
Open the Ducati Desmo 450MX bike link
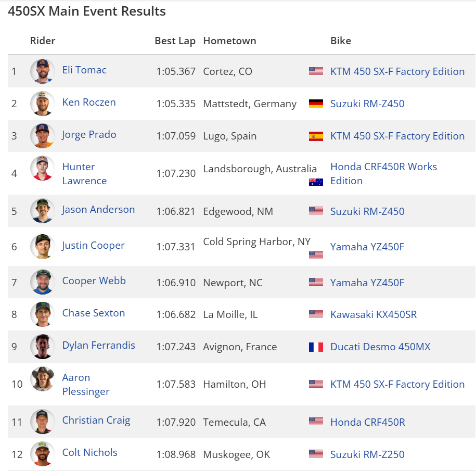pos(380,347)
